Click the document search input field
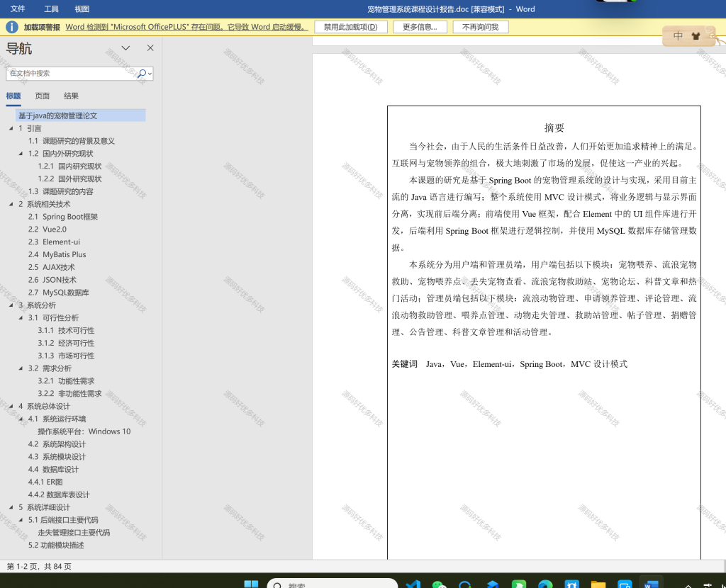 tap(72, 73)
